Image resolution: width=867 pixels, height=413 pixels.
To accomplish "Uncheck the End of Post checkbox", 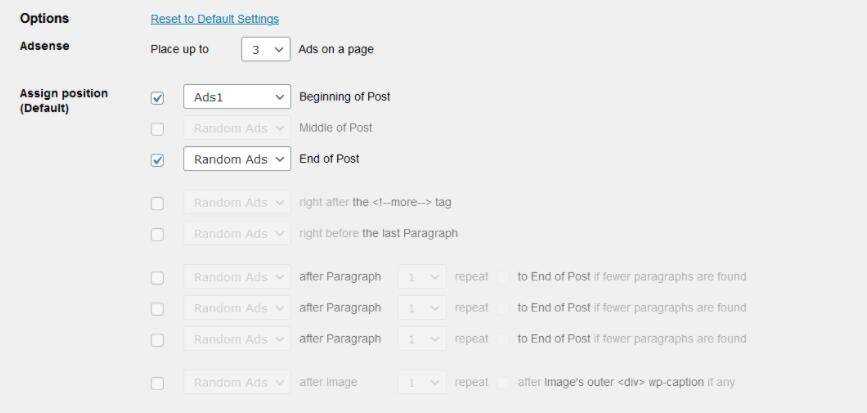I will tap(157, 160).
